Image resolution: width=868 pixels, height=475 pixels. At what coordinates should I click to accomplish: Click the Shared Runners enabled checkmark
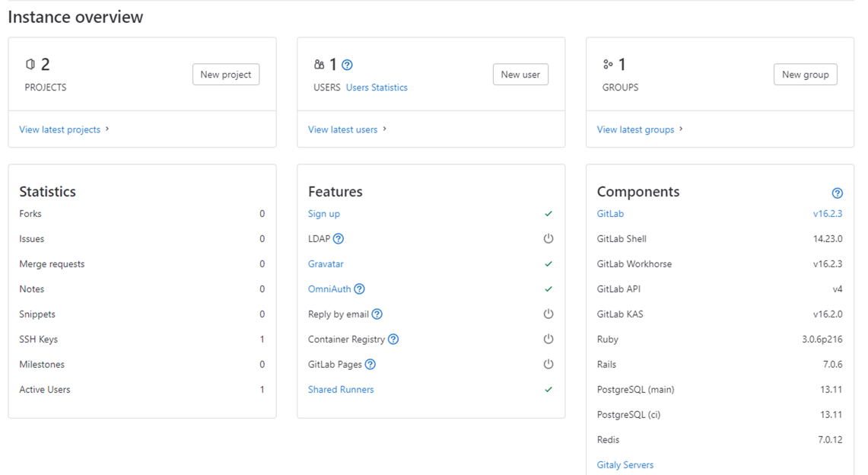[548, 389]
